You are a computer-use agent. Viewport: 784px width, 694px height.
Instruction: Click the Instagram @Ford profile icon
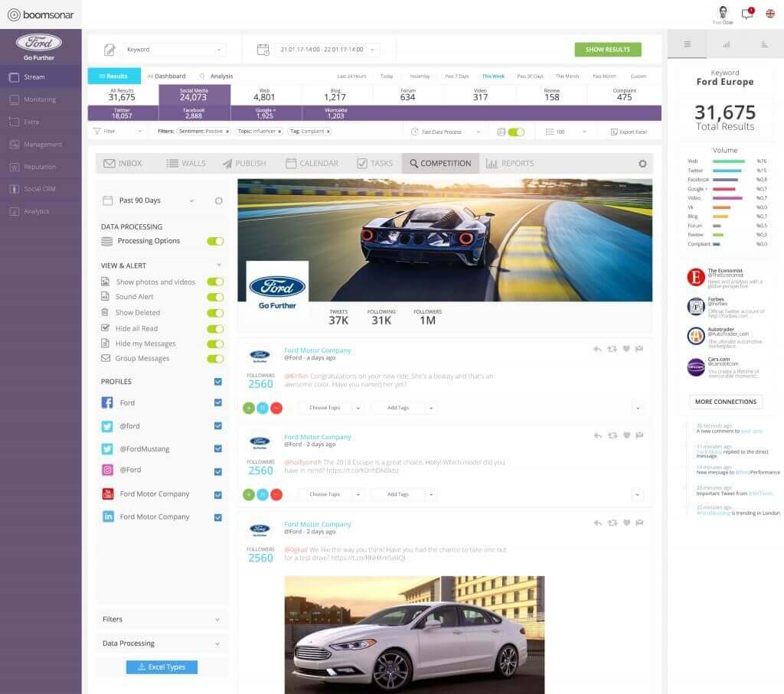tap(107, 470)
